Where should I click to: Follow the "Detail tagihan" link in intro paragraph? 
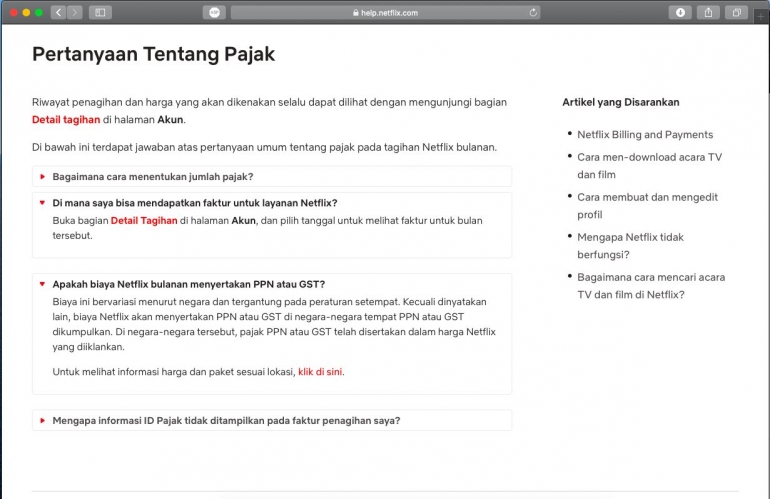[x=65, y=119]
